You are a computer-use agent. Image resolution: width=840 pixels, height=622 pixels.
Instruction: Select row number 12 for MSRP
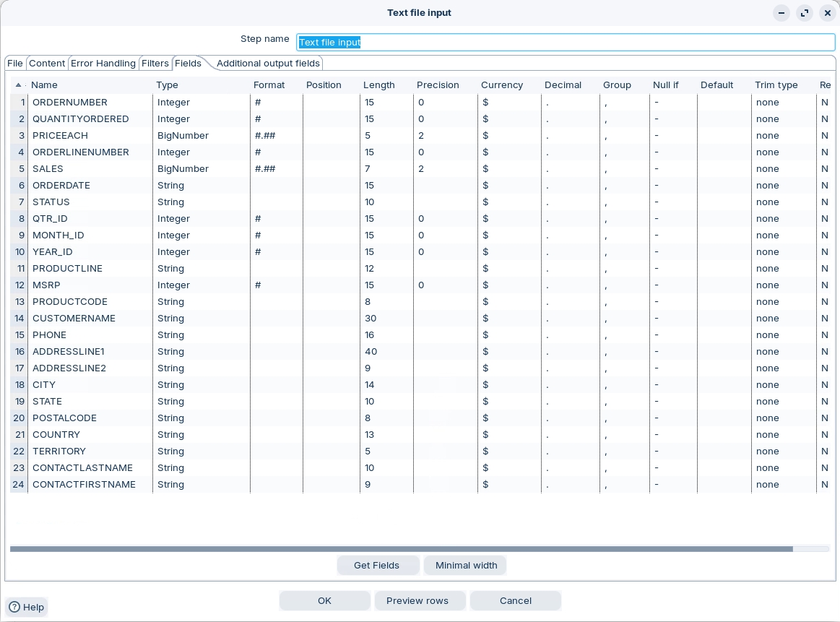tap(20, 285)
